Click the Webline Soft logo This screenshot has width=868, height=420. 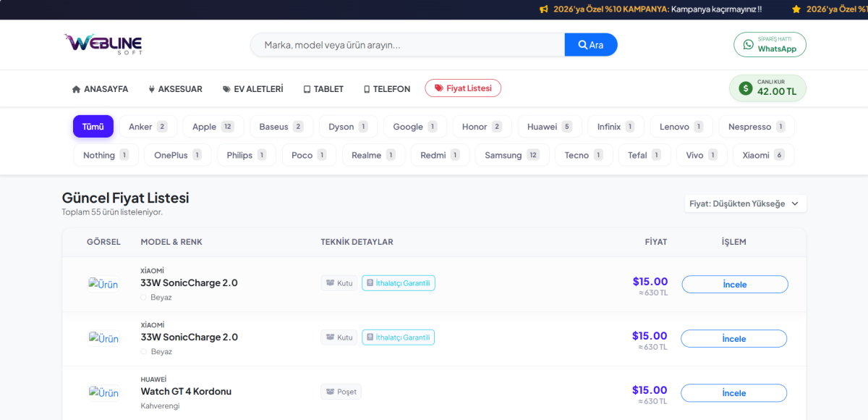point(103,44)
